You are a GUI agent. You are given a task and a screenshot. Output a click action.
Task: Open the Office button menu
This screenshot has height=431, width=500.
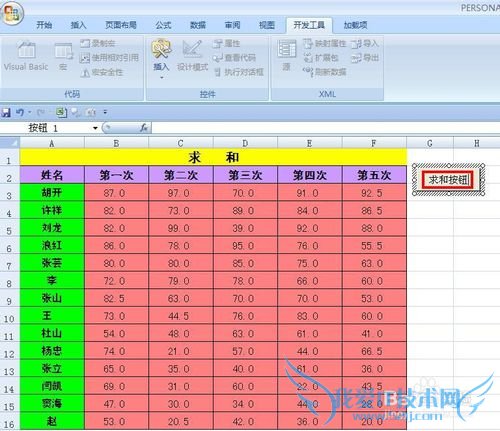point(11,13)
